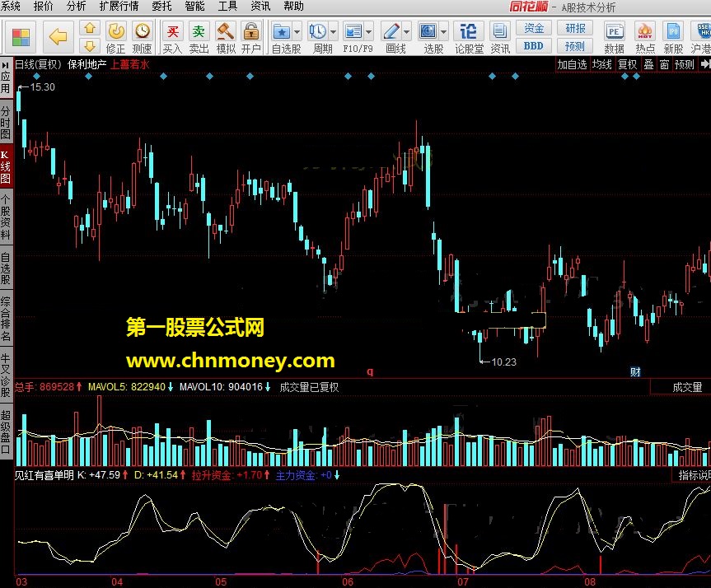711x588 pixels.
Task: Expand the 画线 dropdown arrow
Action: tap(406, 32)
